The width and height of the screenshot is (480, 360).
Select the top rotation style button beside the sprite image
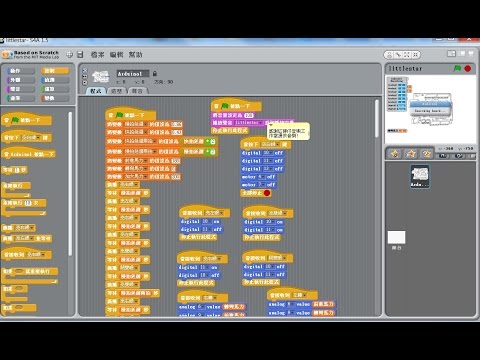[x=85, y=70]
